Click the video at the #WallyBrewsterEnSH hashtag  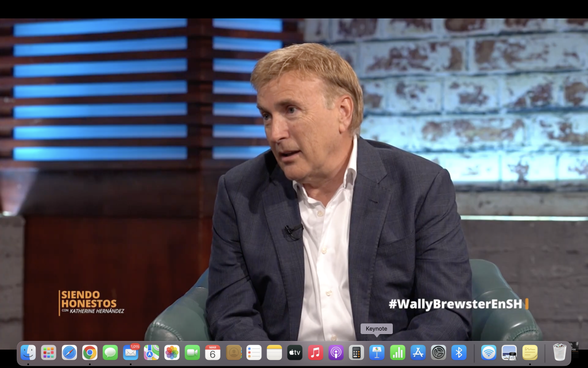(457, 304)
